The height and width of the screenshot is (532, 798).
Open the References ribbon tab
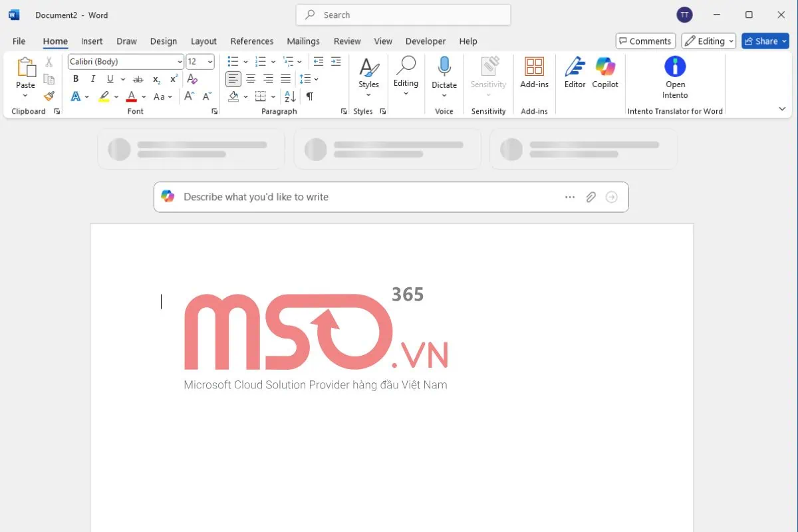(x=252, y=41)
